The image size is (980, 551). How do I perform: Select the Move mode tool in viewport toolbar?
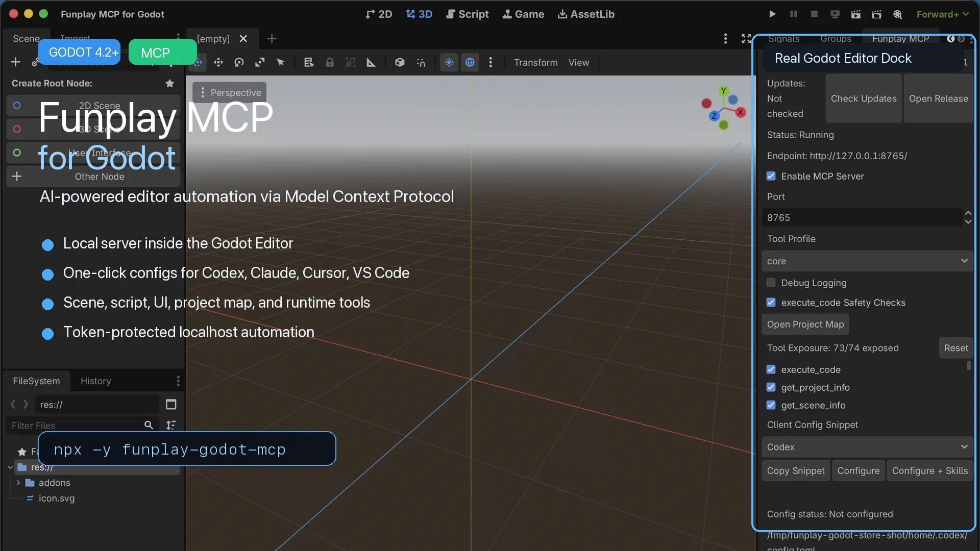(218, 62)
